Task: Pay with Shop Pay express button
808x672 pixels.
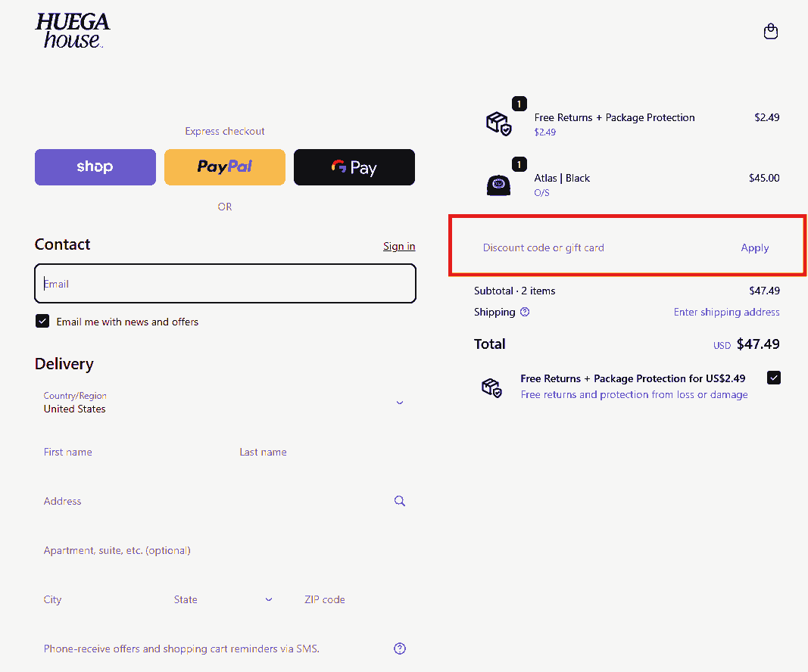Action: [x=95, y=167]
